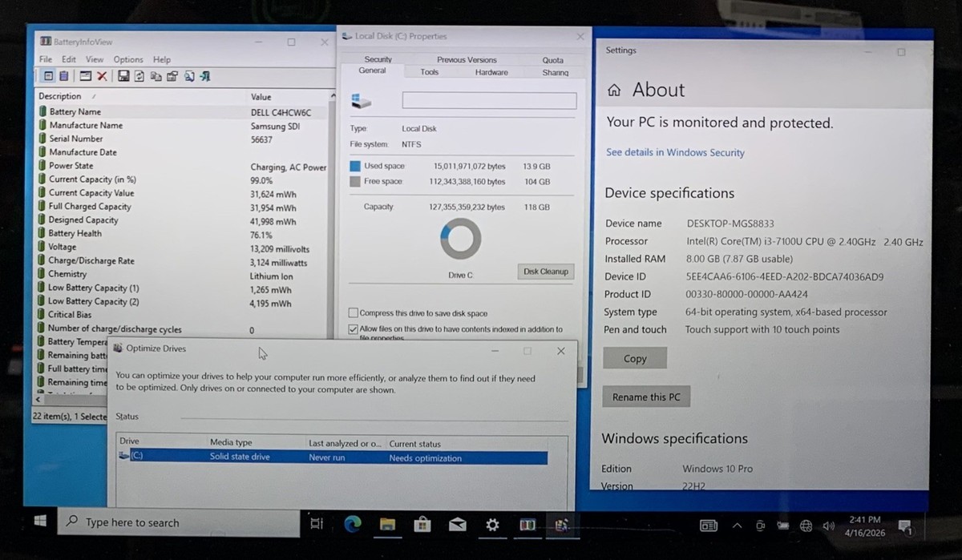Switch to the Sharing tab

click(555, 73)
